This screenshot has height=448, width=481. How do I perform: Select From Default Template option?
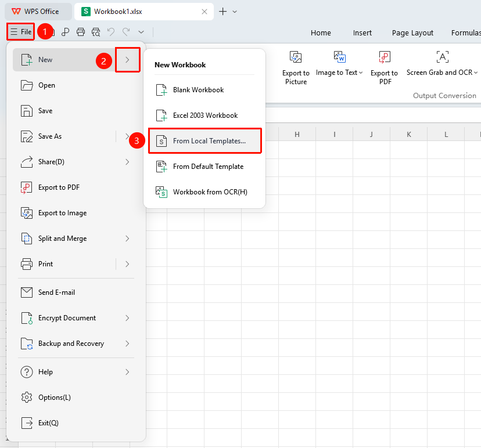[204, 167]
